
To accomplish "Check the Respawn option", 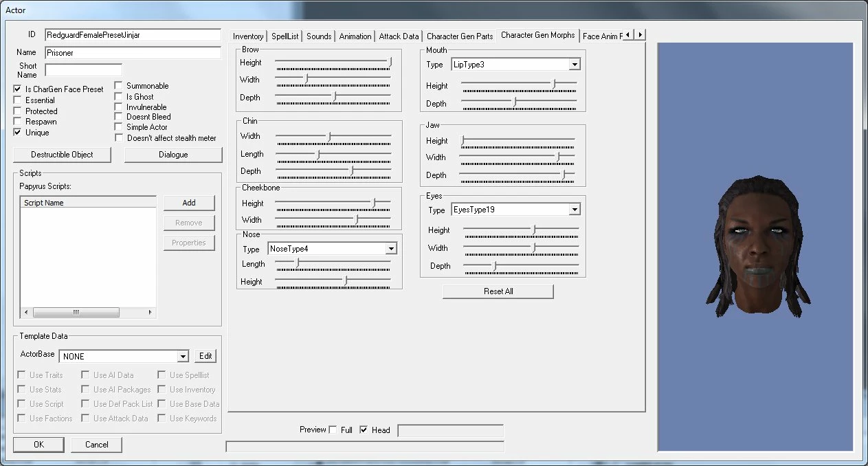I will click(x=17, y=122).
